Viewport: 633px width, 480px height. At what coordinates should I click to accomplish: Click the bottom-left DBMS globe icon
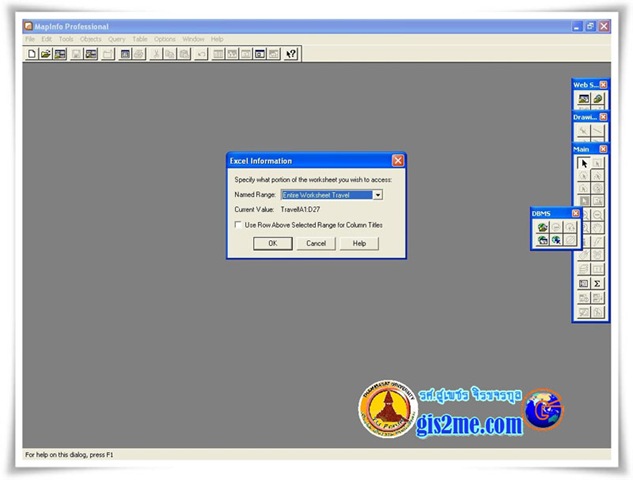[x=542, y=240]
